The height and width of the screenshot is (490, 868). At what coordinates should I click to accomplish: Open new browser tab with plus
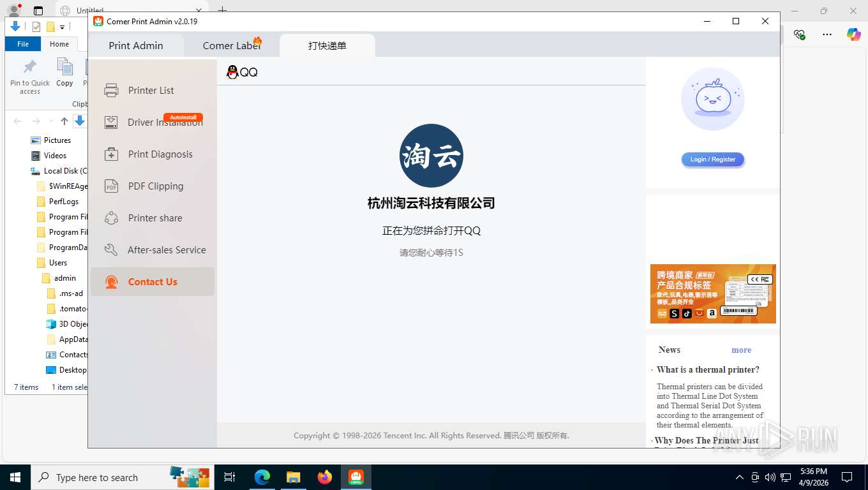pos(222,10)
